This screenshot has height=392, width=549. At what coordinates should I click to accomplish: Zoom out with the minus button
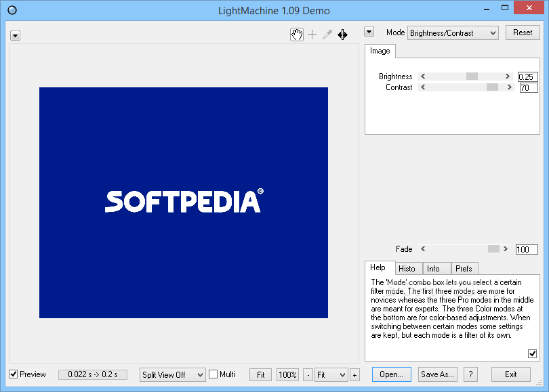[308, 375]
